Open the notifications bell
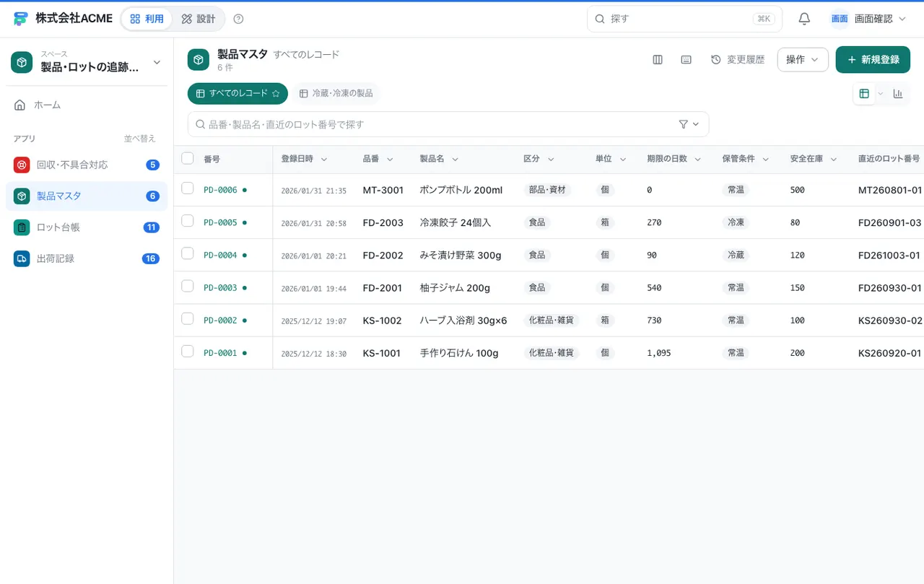This screenshot has width=924, height=584. (804, 19)
